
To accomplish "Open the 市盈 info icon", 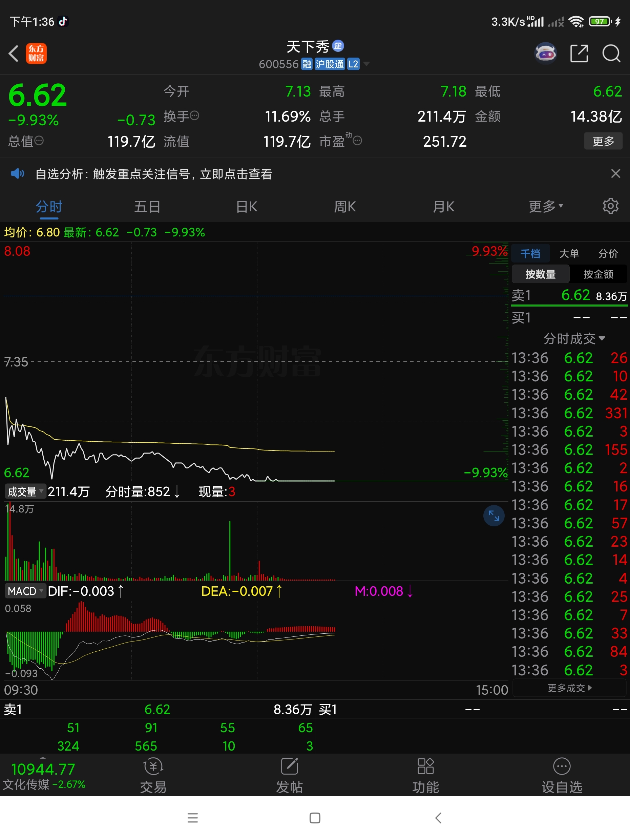I will point(357,141).
